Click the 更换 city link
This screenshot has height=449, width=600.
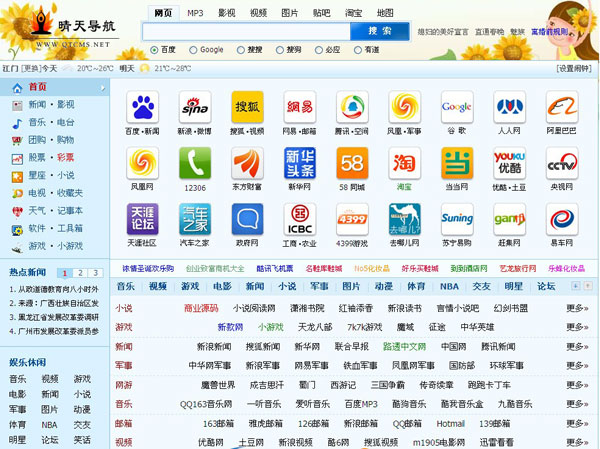coord(30,69)
